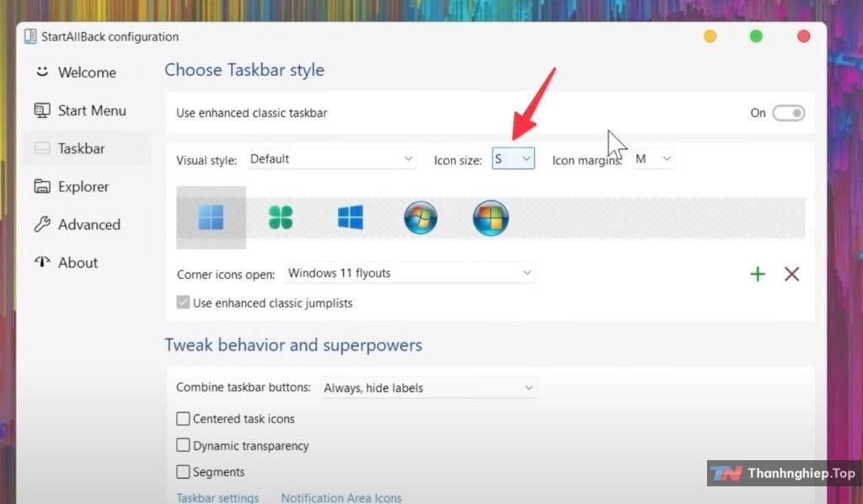Pick the Windows 10 flat logo icon
The image size is (863, 504).
point(350,217)
